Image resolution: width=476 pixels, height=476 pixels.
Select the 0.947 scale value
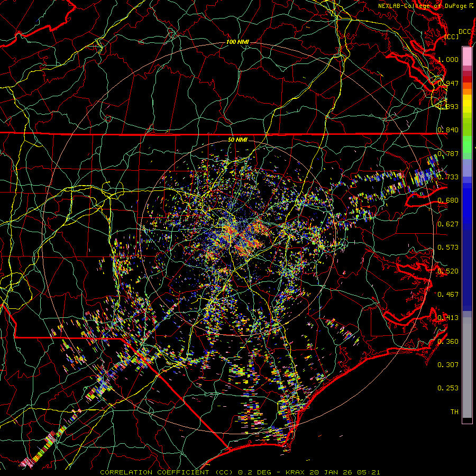pos(448,83)
